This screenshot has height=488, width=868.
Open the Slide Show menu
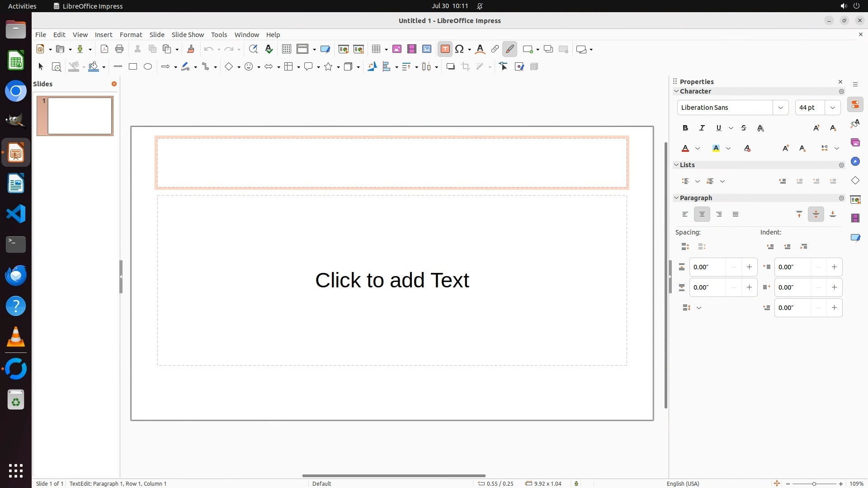click(x=188, y=35)
